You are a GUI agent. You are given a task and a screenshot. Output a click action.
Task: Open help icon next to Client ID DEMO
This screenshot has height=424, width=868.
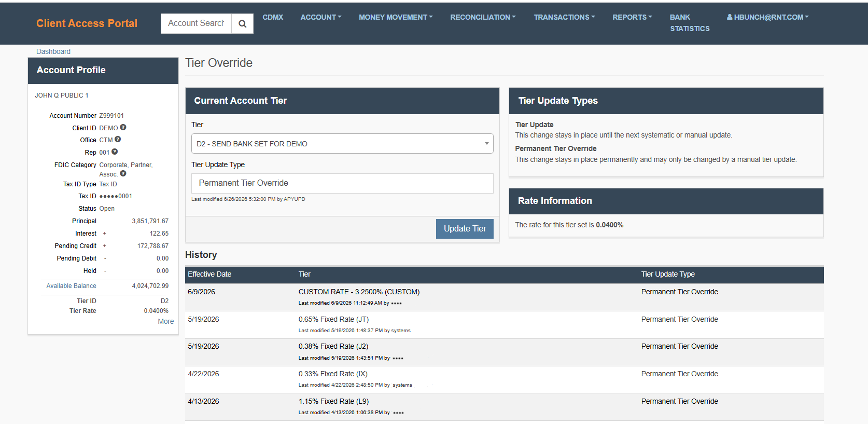click(x=123, y=127)
